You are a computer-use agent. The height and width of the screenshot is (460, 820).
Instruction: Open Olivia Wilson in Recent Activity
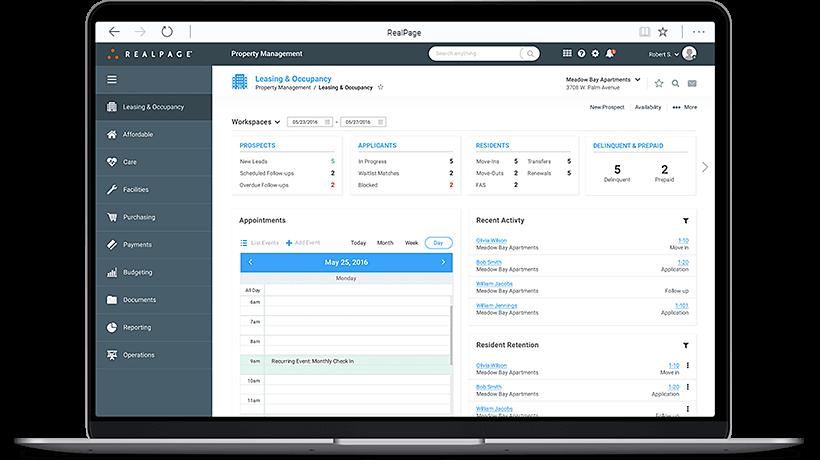(491, 240)
